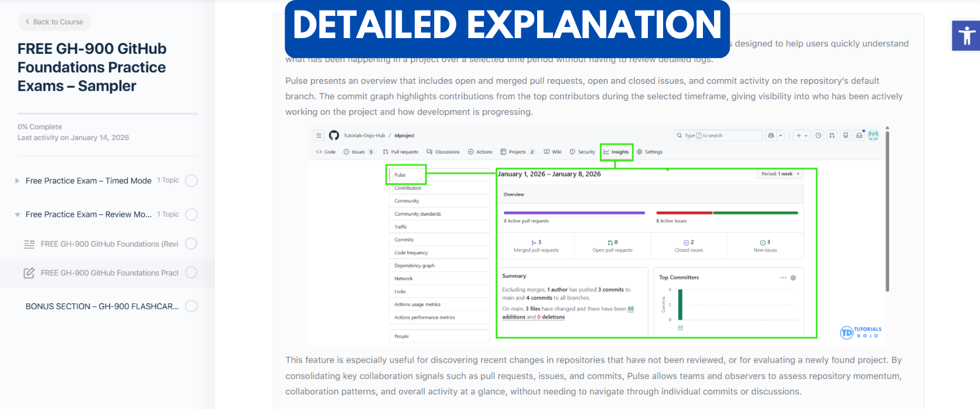Click the scrollbar beside the GitHub screenshot
The image size is (980, 409).
[x=887, y=211]
